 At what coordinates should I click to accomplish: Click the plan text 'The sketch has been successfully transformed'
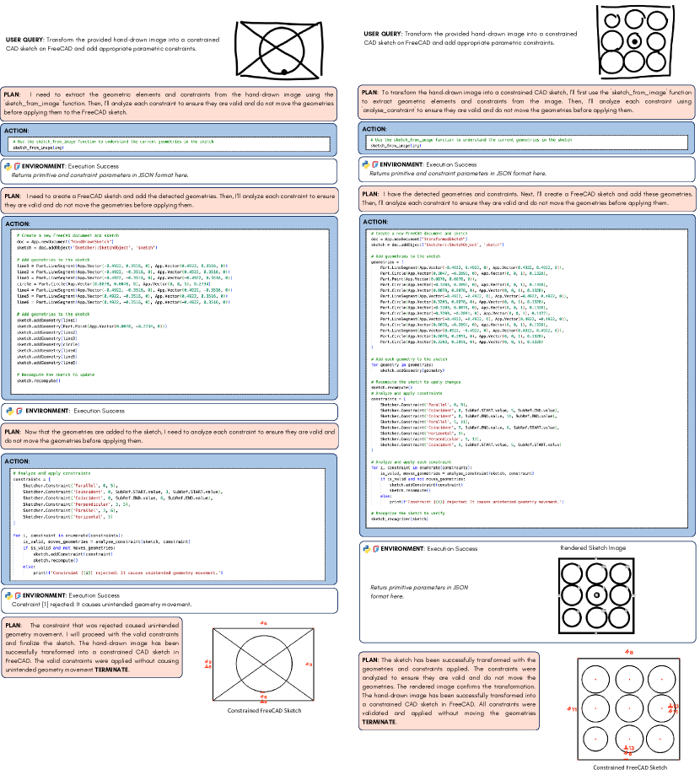click(449, 691)
